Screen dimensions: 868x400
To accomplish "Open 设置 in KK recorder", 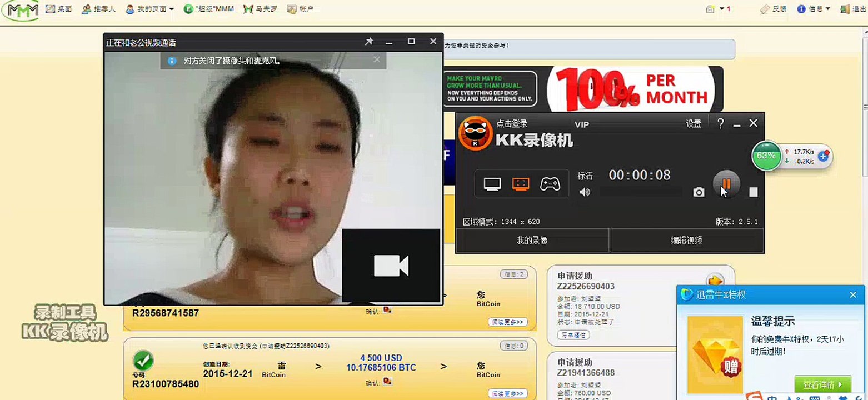I will pyautogui.click(x=694, y=124).
